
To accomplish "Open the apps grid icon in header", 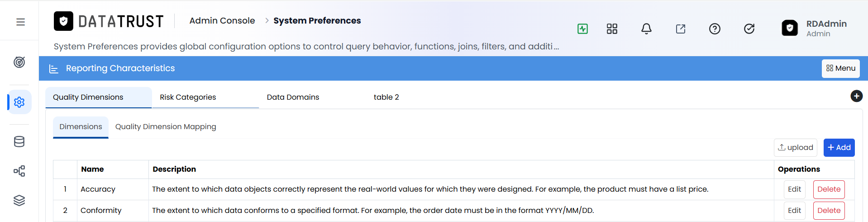I will pyautogui.click(x=612, y=29).
